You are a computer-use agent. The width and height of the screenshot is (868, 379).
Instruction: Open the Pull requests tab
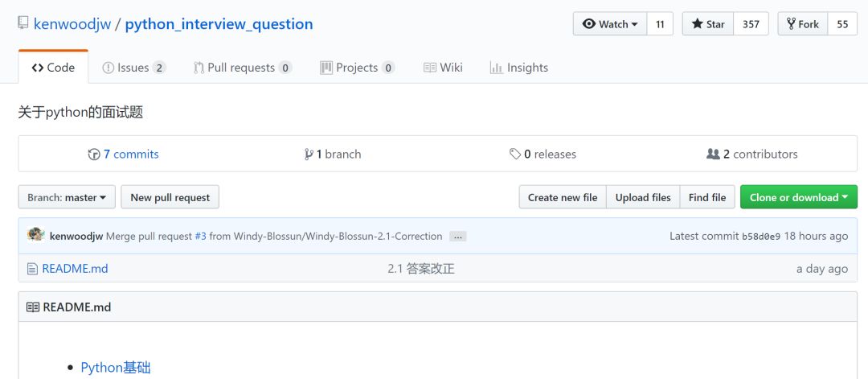(x=243, y=68)
